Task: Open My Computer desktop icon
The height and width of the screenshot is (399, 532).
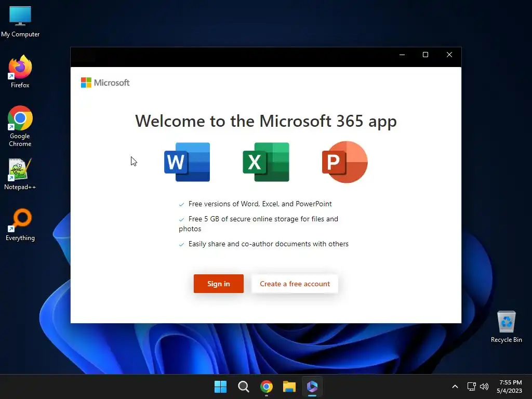Action: 20,21
